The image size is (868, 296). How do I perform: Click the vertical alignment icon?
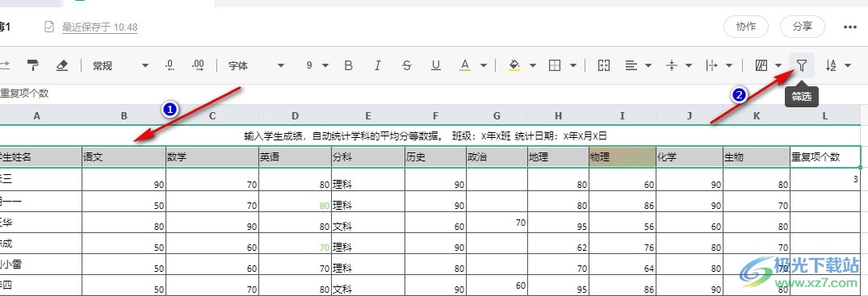672,66
